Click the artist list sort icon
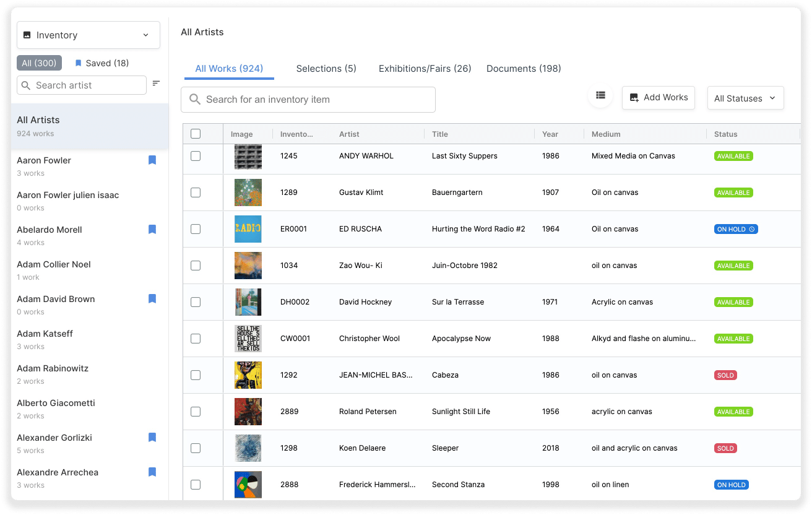812x515 pixels. tap(156, 84)
